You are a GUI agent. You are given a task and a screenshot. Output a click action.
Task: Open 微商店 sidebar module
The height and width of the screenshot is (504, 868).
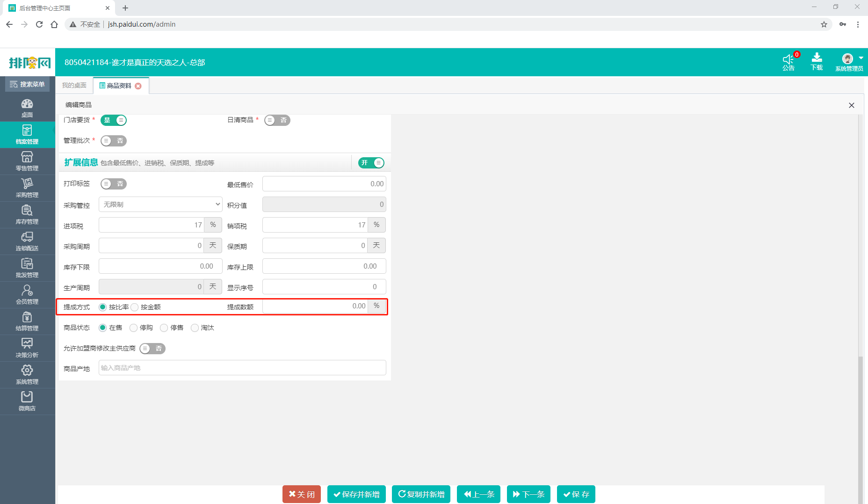27,402
